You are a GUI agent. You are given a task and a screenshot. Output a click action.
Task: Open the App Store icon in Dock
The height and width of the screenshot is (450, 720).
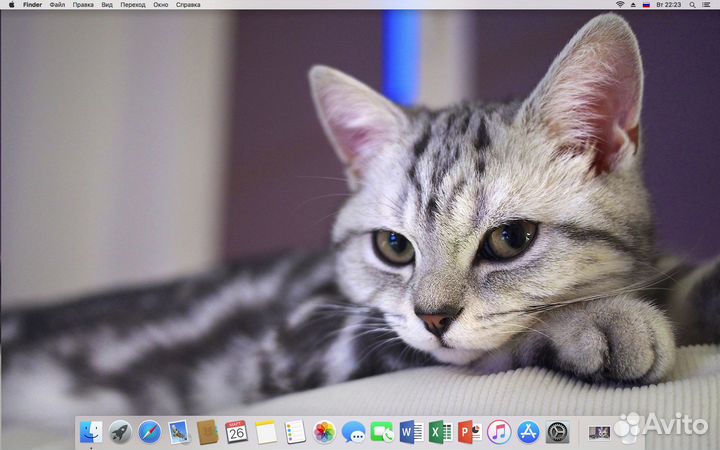click(529, 432)
